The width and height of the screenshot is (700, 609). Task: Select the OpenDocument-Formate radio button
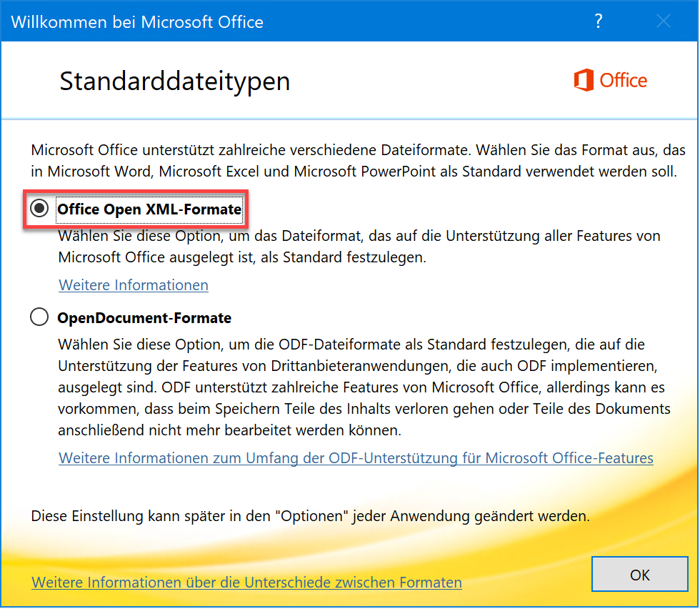[39, 317]
